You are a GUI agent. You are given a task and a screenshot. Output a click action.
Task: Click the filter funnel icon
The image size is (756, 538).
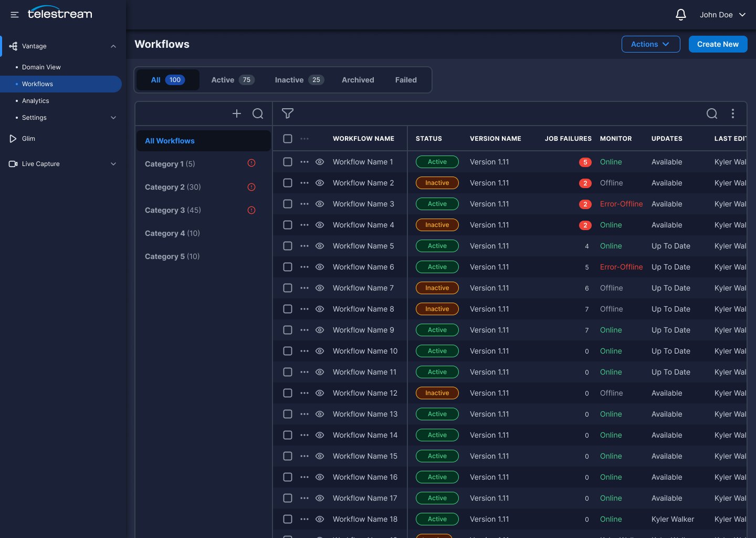288,113
